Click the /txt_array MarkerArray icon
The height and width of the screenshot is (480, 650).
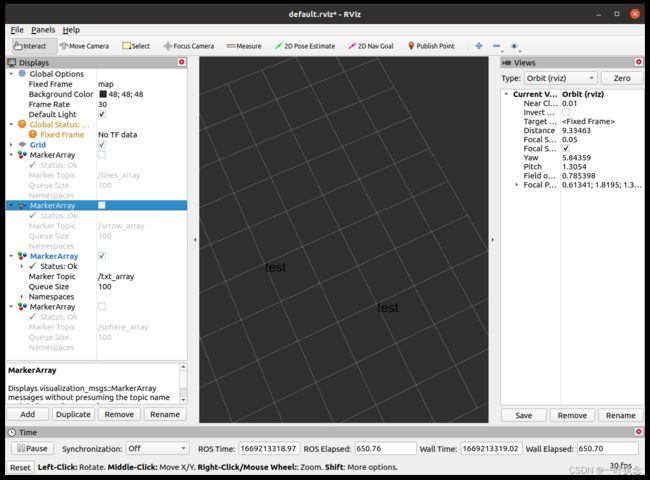click(x=22, y=256)
